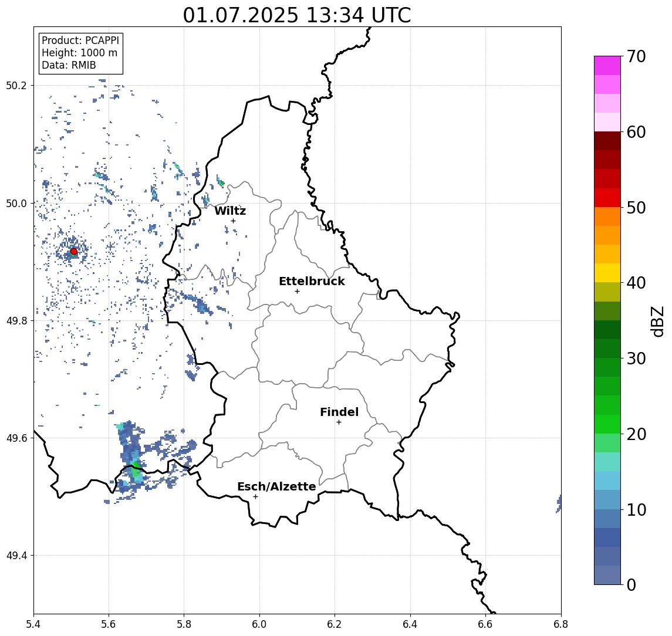672x636 pixels.
Task: Click the orange swatch just below 50
Action: (x=607, y=216)
